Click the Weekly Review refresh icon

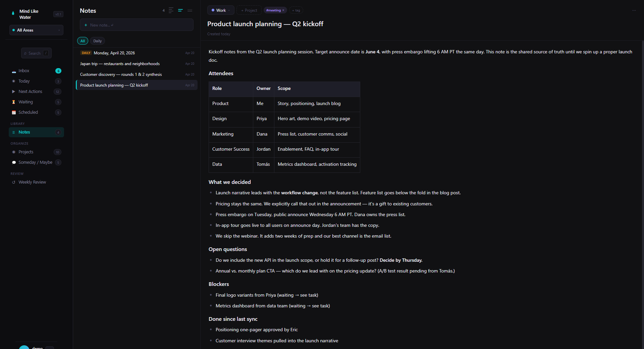[14, 182]
